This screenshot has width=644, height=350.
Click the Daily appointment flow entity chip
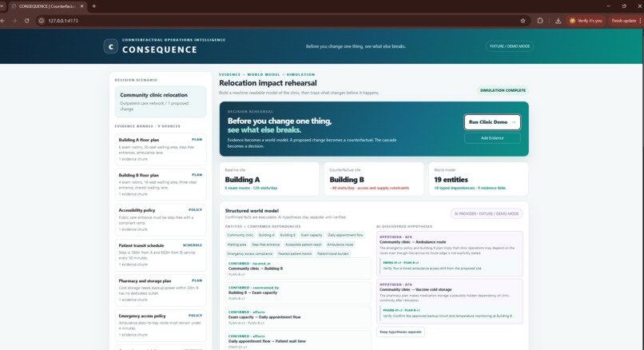pos(345,235)
